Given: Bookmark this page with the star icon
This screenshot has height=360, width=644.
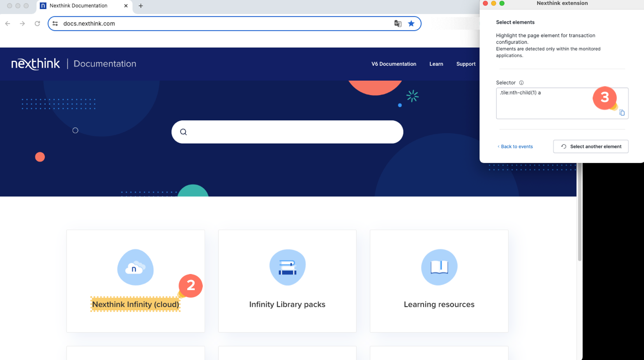Looking at the screenshot, I should (411, 24).
